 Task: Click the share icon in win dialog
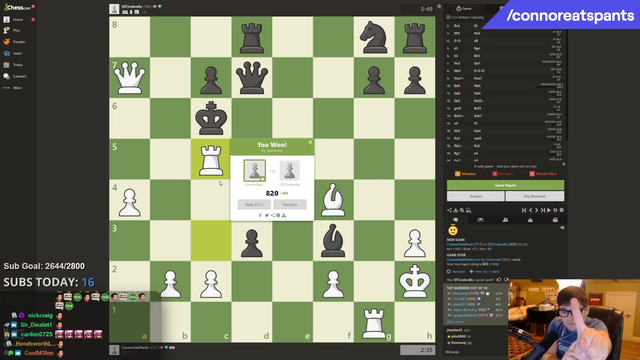pos(273,215)
